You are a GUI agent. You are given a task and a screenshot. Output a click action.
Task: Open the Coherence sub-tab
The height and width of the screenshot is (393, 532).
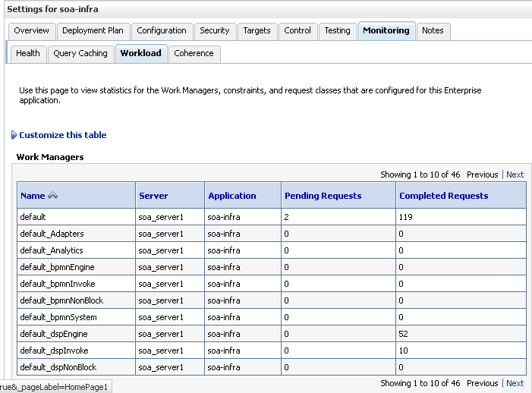click(x=194, y=54)
